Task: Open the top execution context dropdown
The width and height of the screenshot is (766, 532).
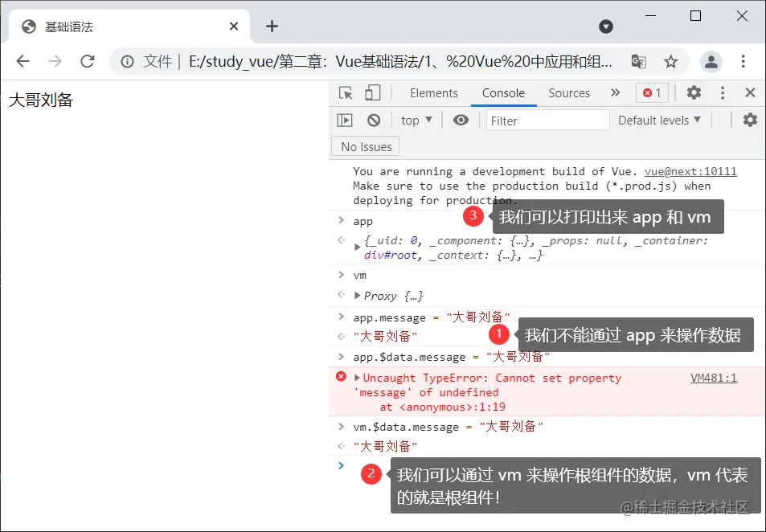Action: tap(416, 120)
